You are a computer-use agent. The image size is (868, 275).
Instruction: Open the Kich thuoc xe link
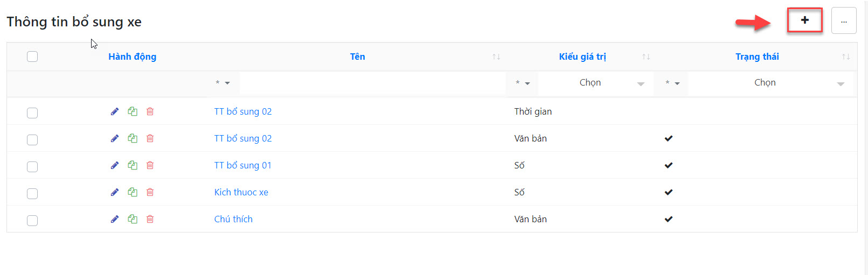[x=241, y=192]
